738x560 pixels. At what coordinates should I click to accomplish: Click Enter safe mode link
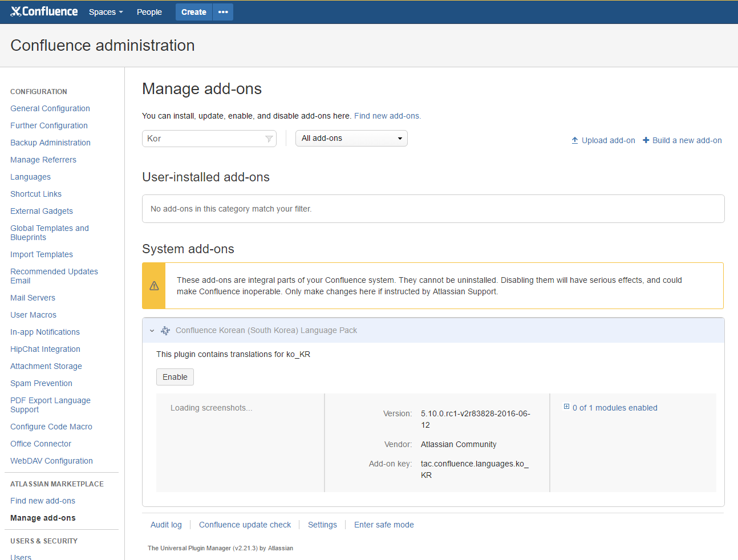point(384,525)
